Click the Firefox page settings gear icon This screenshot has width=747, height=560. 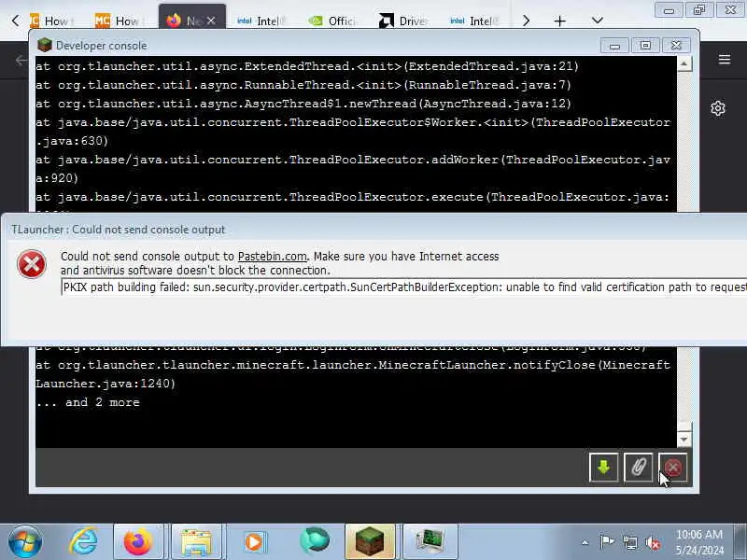point(718,108)
